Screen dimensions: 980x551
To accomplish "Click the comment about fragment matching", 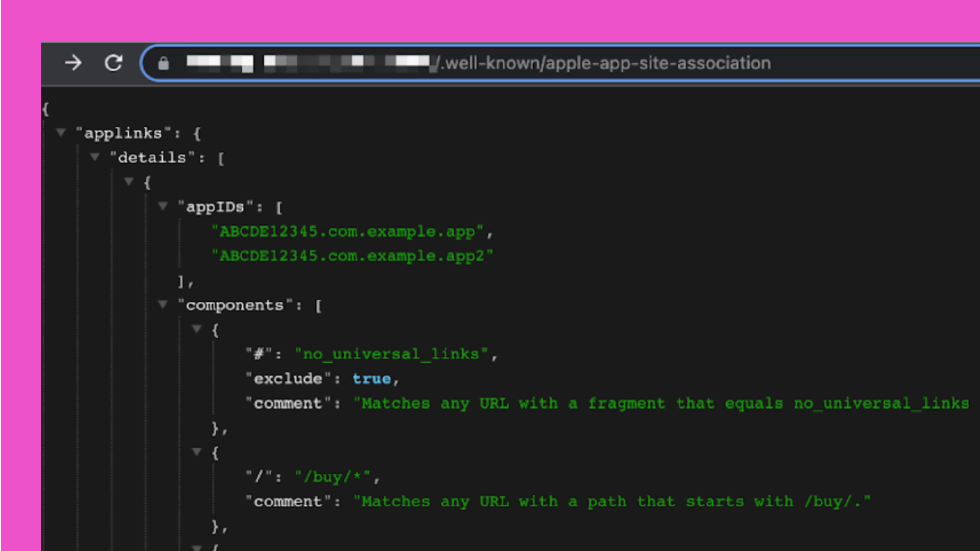I will point(662,404).
